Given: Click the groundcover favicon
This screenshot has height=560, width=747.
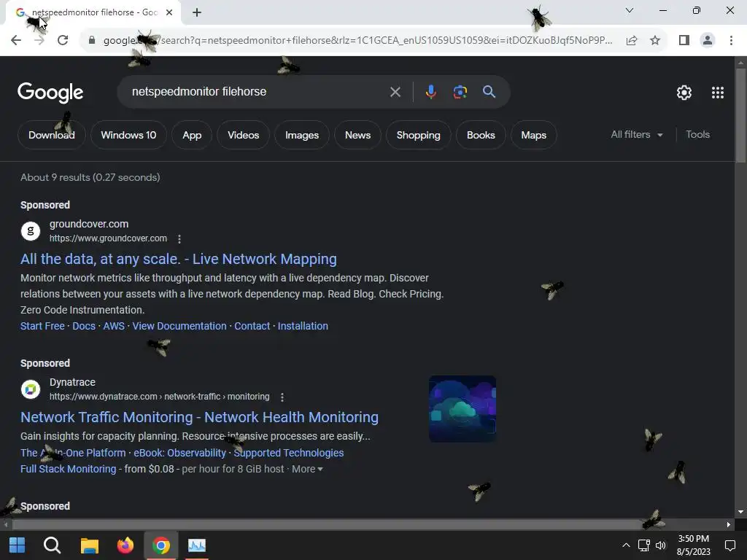Looking at the screenshot, I should tap(31, 231).
